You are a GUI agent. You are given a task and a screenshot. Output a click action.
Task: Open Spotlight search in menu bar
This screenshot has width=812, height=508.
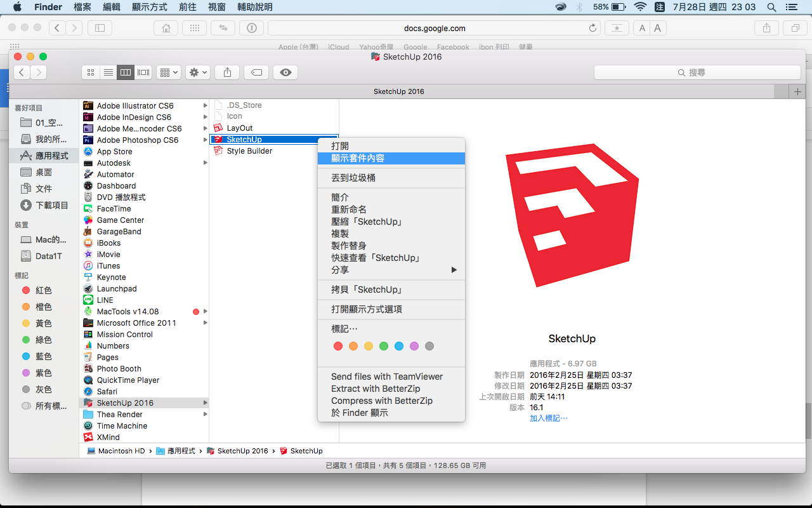click(x=771, y=7)
